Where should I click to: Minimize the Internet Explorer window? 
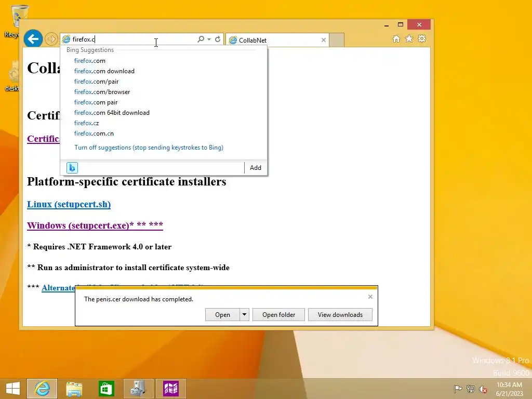387,25
